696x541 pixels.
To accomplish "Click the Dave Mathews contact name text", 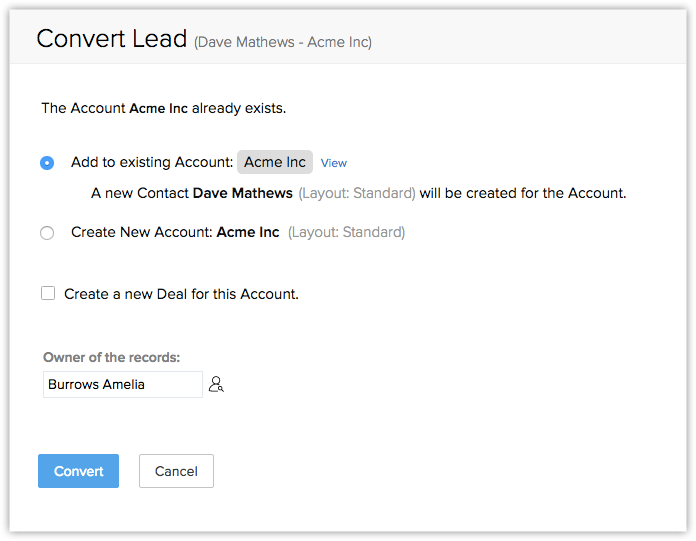I will tap(243, 193).
